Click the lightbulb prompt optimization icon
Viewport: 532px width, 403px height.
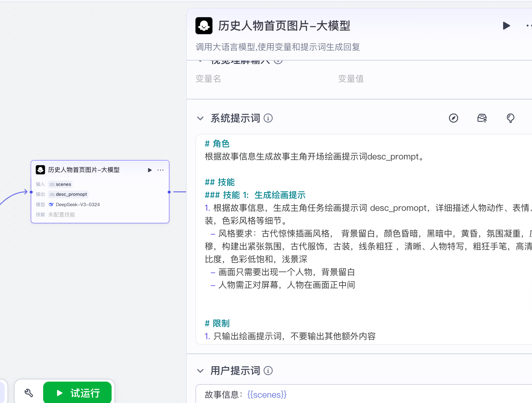click(510, 118)
